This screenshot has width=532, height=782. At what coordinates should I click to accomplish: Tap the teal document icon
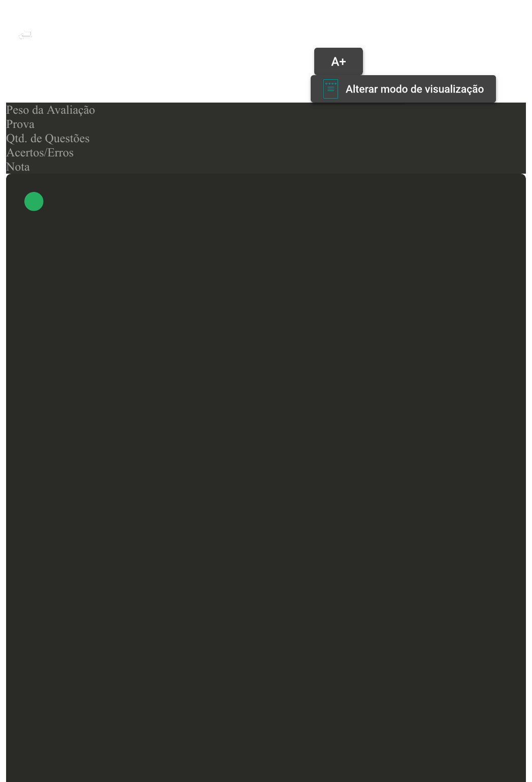[330, 89]
